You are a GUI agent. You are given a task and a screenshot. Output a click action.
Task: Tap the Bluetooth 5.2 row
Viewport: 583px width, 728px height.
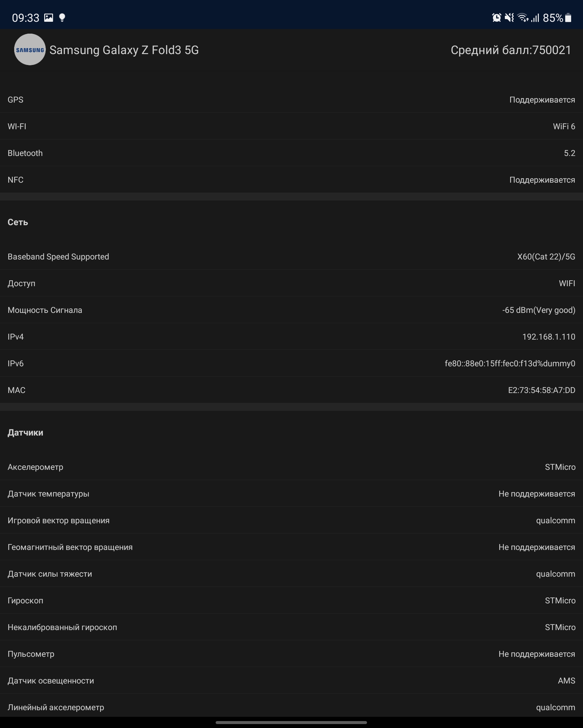291,153
